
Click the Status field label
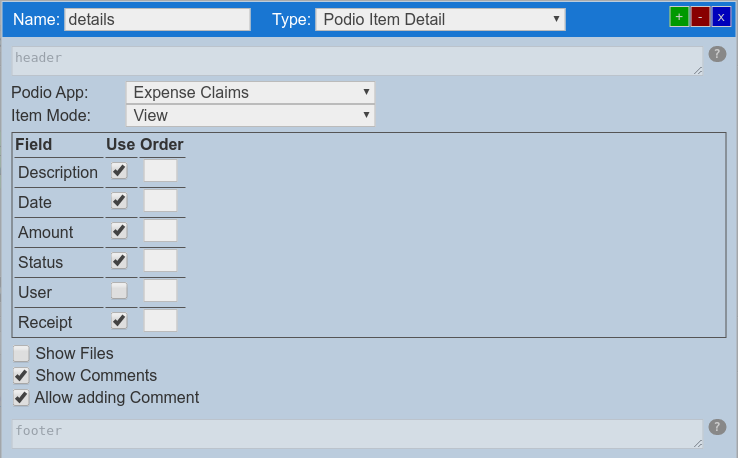(40, 262)
